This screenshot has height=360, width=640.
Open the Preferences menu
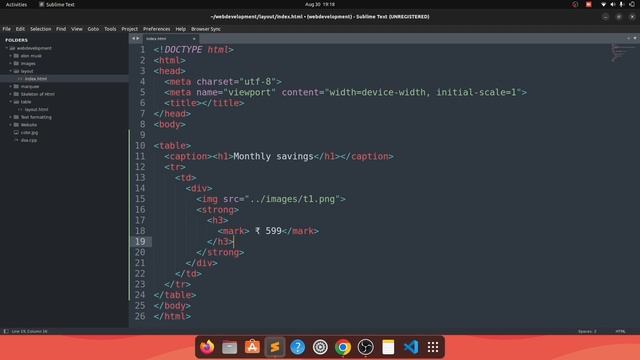[x=156, y=29]
